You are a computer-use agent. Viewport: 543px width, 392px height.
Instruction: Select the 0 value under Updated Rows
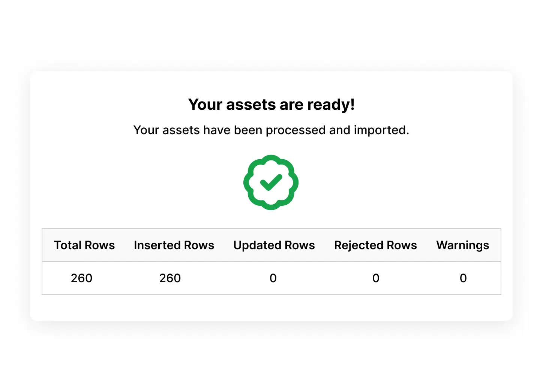pos(273,278)
